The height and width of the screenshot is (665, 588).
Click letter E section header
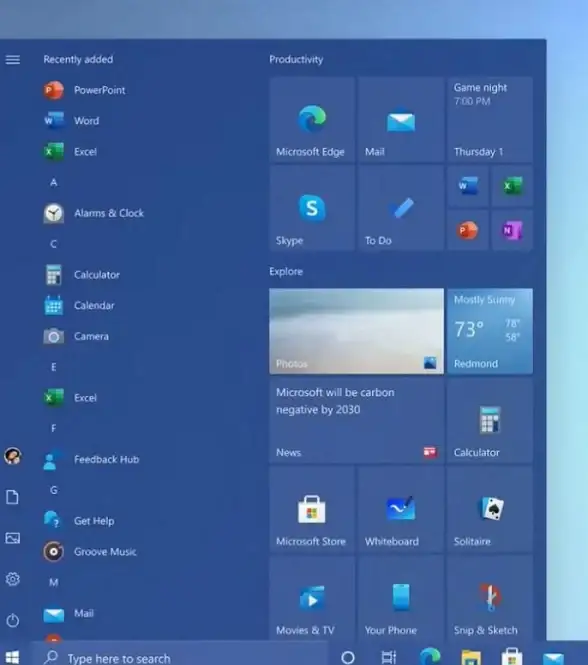pos(53,367)
